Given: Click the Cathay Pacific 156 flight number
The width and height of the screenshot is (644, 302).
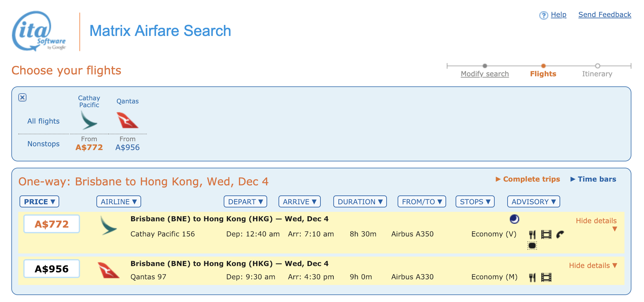Looking at the screenshot, I should tap(163, 234).
